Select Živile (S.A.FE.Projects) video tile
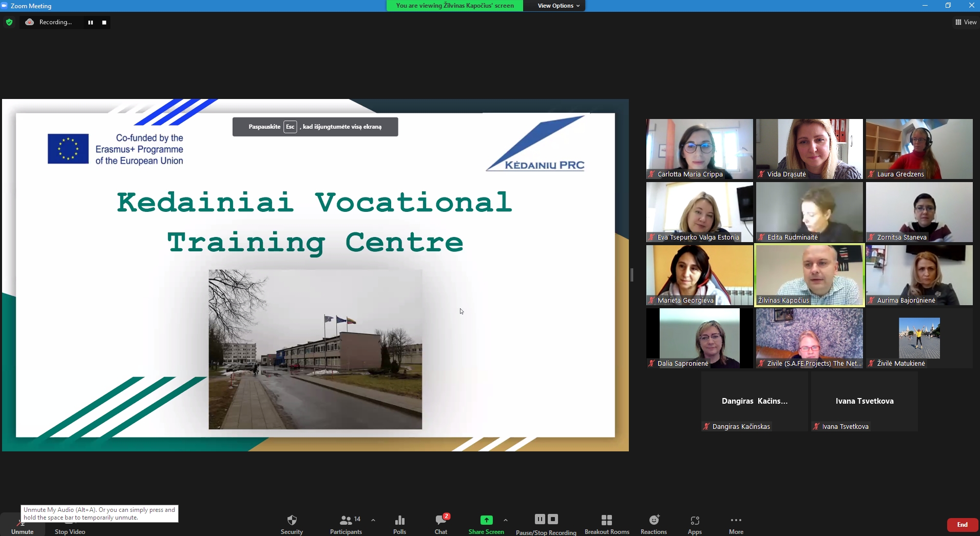Image resolution: width=980 pixels, height=536 pixels. tap(810, 338)
